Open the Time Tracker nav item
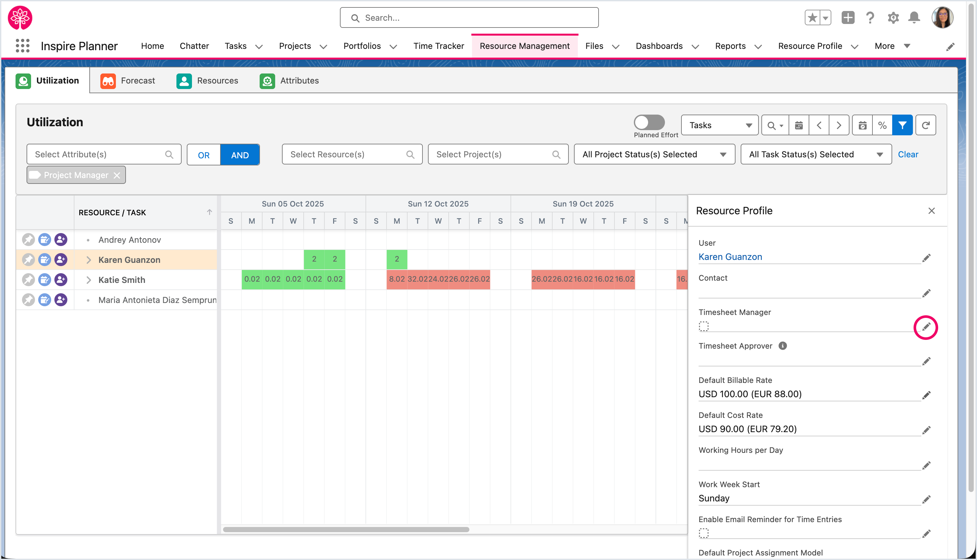Image resolution: width=977 pixels, height=560 pixels. point(439,46)
